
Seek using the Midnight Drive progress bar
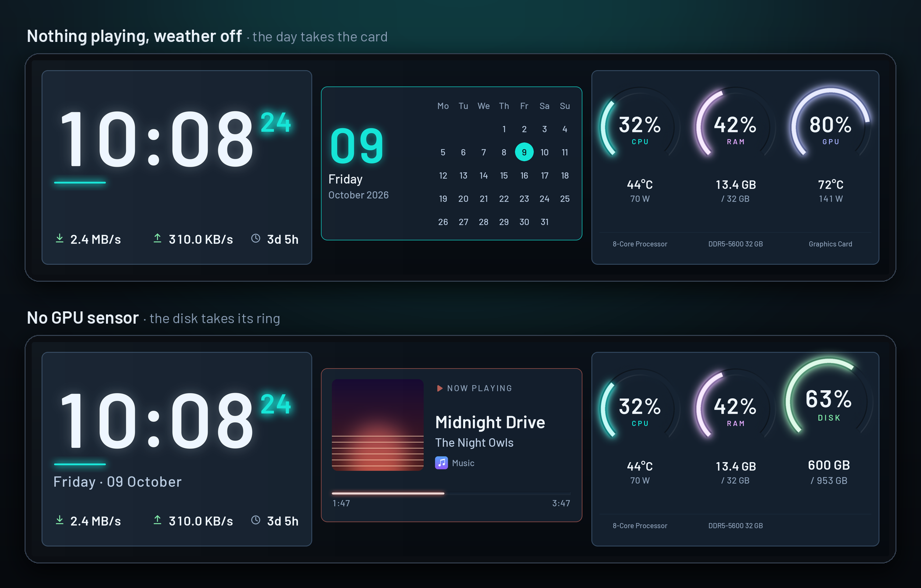(451, 493)
